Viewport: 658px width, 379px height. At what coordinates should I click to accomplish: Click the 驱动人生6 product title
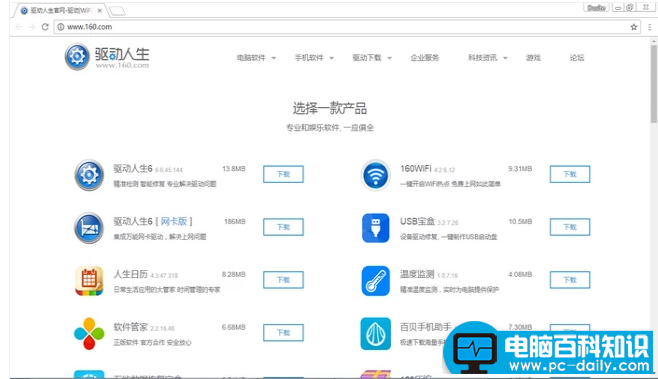pos(133,169)
